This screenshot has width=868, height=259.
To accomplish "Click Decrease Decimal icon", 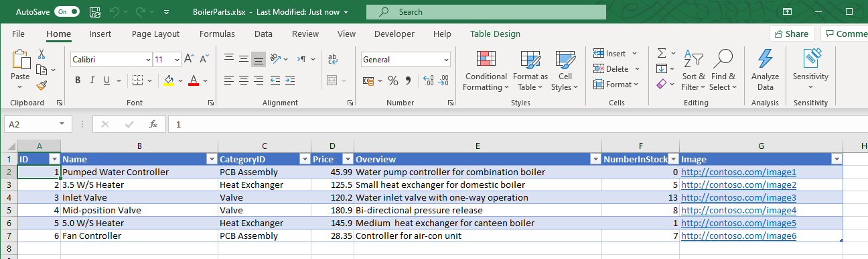I will point(443,81).
